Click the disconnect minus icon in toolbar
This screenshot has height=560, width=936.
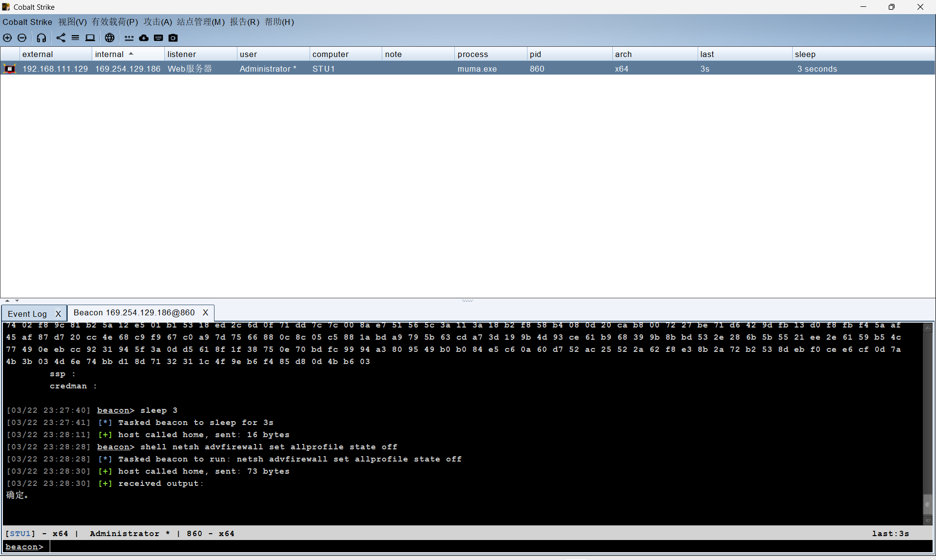[x=22, y=38]
